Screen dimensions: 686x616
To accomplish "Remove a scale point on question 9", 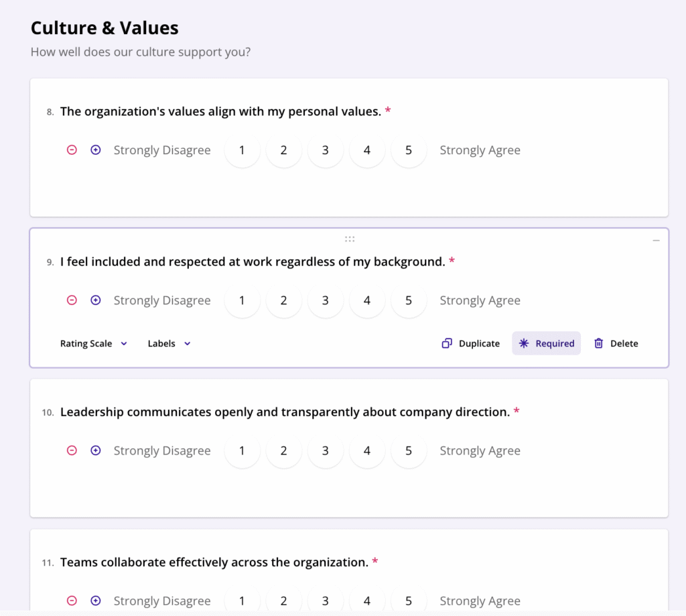I will click(72, 300).
